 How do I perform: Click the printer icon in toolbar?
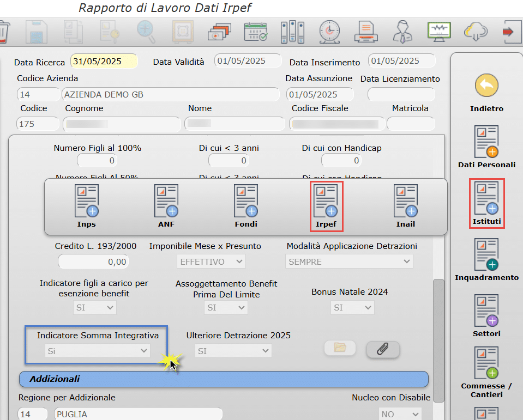366,32
